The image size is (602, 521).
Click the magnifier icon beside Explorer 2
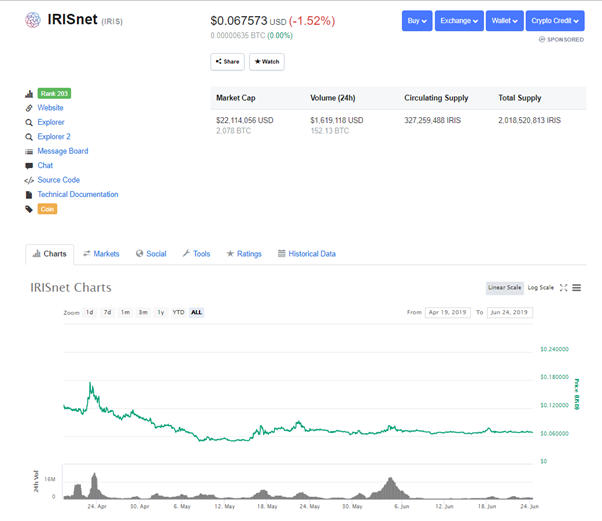(x=29, y=137)
